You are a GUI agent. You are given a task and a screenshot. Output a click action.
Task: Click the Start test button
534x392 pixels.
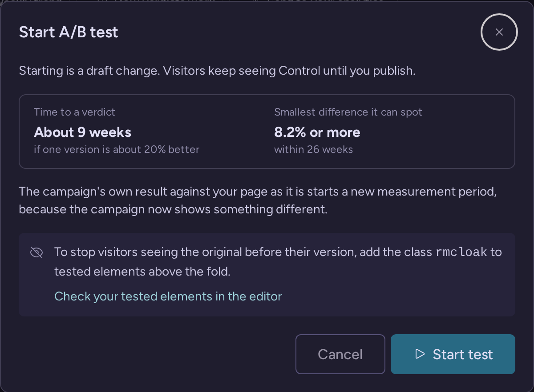pos(453,354)
